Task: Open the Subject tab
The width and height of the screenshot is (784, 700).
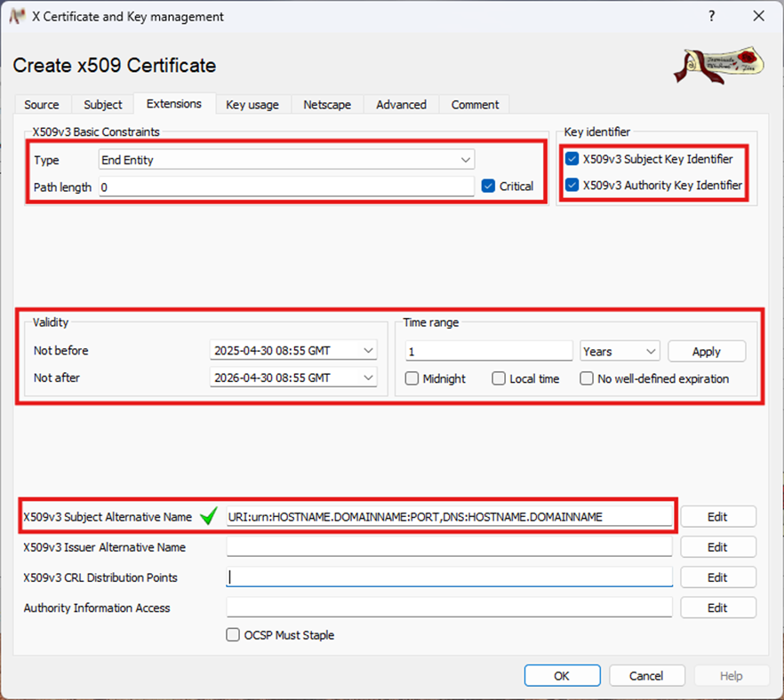Action: [x=103, y=105]
